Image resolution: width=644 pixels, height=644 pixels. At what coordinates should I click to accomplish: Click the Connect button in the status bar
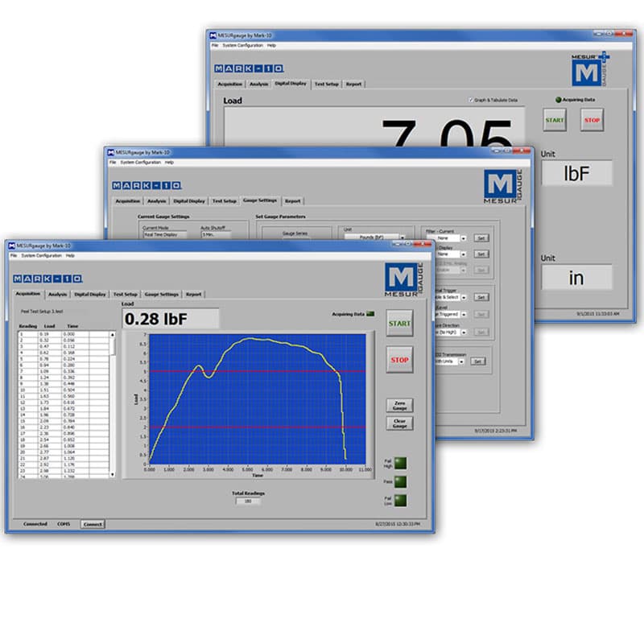point(93,524)
